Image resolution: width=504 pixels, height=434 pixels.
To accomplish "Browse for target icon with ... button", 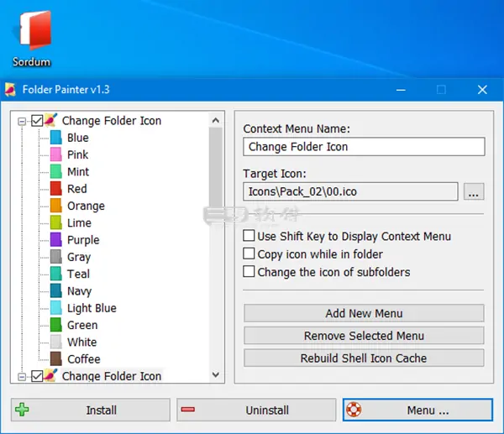I will coord(474,191).
